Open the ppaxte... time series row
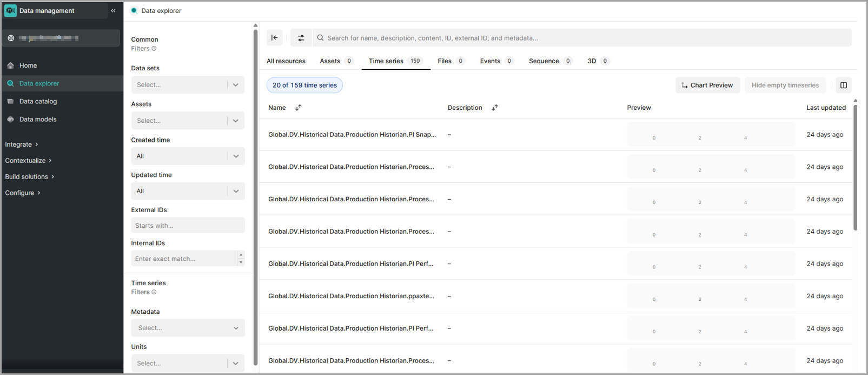The width and height of the screenshot is (868, 375). click(555, 296)
